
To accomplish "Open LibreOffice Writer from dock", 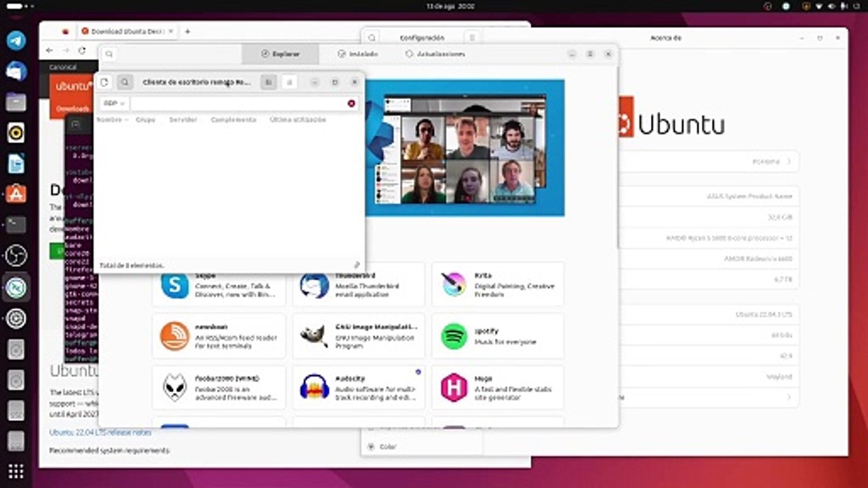I will 16,163.
